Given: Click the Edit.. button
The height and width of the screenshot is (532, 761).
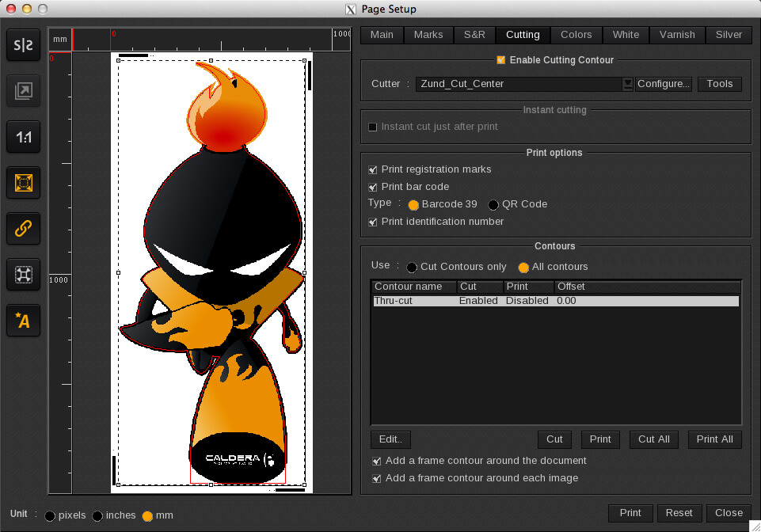Looking at the screenshot, I should coord(390,440).
